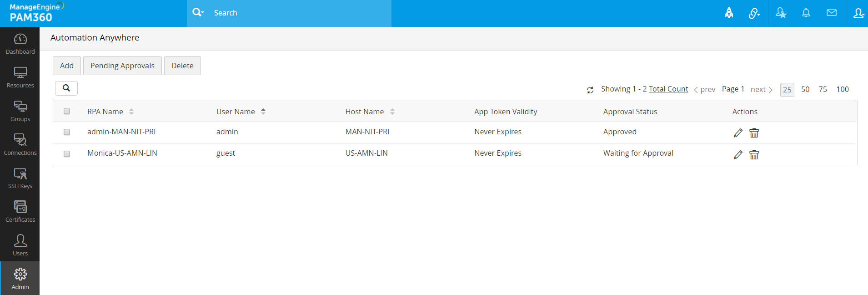868x295 pixels.
Task: Click the 'guest' user name cell
Action: [226, 153]
